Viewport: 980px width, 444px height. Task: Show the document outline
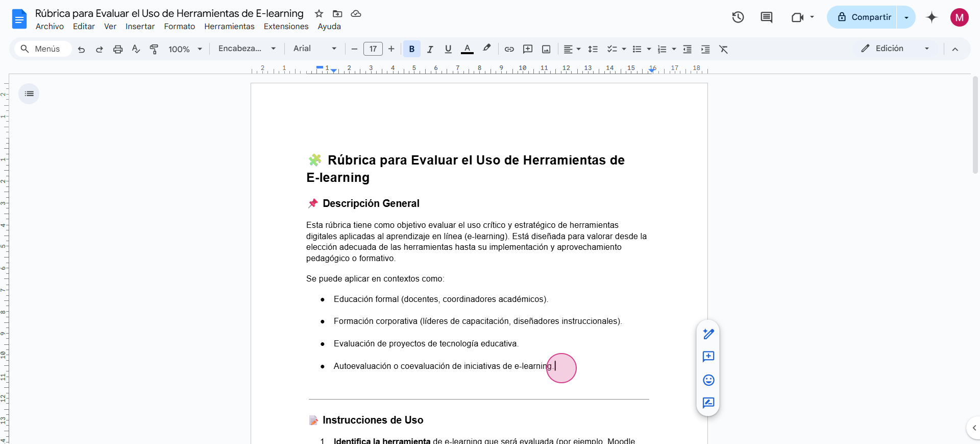tap(29, 94)
